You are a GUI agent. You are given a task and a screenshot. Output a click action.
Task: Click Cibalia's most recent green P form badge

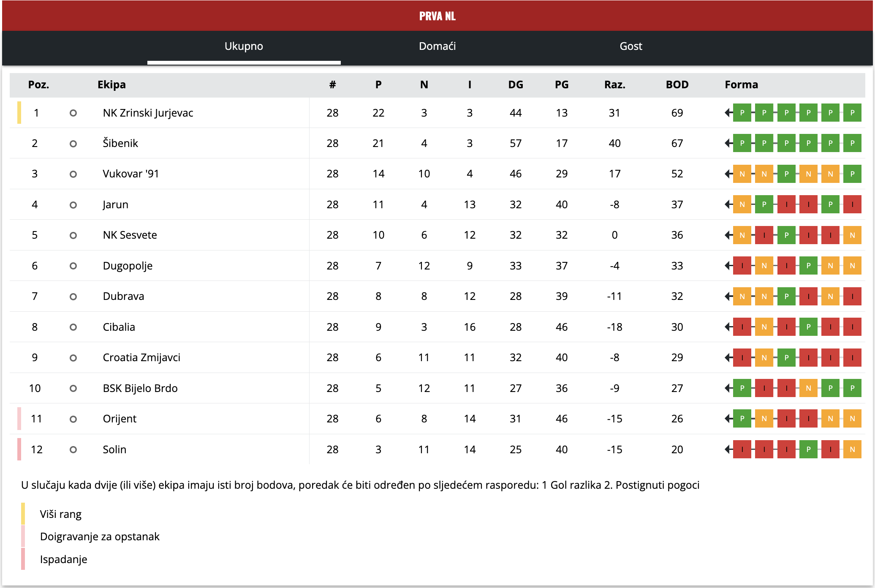(808, 327)
